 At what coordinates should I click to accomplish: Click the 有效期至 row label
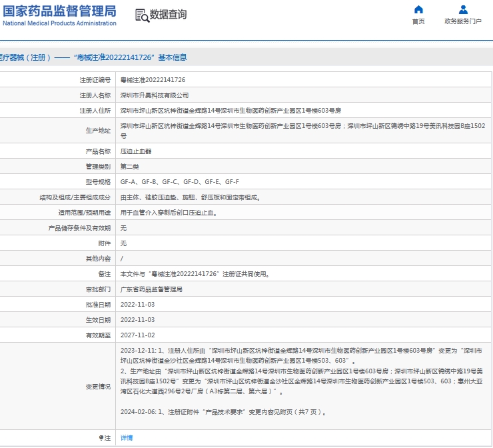98,335
